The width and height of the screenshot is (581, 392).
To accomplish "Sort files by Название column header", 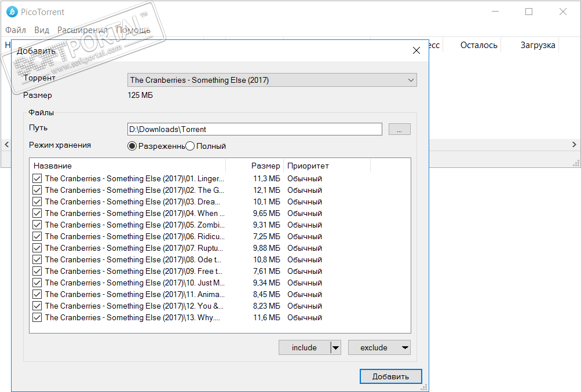I will [x=127, y=166].
